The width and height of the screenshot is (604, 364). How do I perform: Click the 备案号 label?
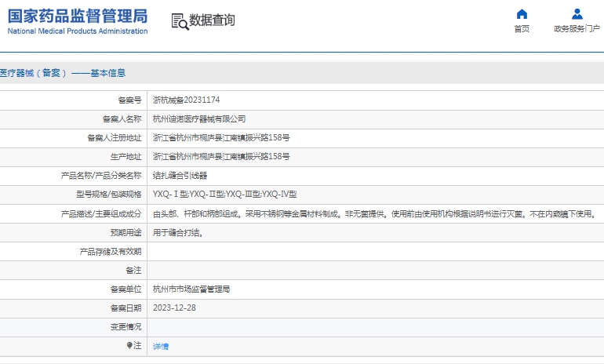[x=129, y=100]
